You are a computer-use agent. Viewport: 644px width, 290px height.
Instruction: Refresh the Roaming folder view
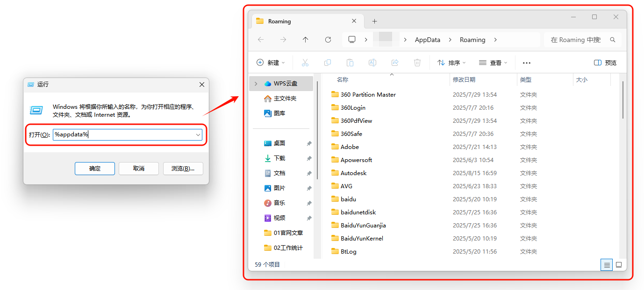[328, 40]
